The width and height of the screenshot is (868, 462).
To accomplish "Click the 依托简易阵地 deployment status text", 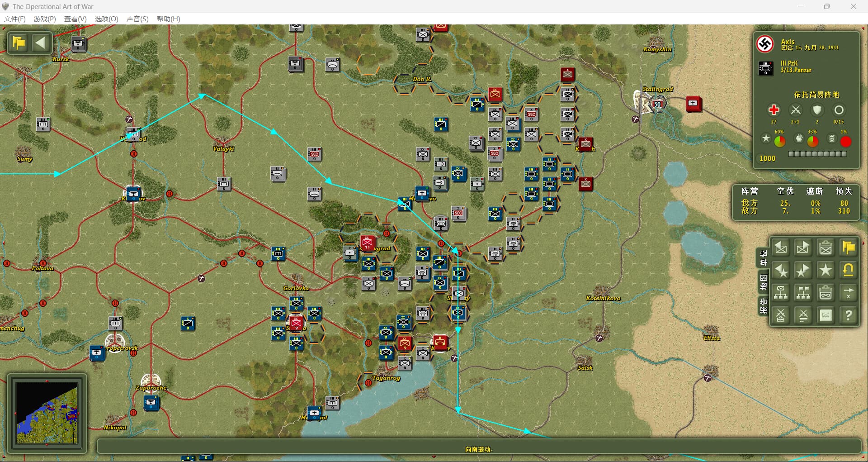I will click(x=816, y=95).
